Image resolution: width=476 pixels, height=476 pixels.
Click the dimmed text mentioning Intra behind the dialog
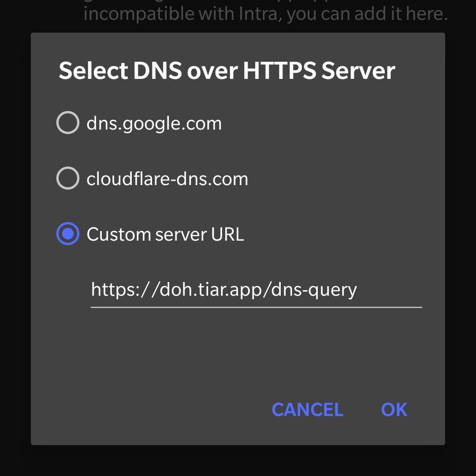click(265, 15)
